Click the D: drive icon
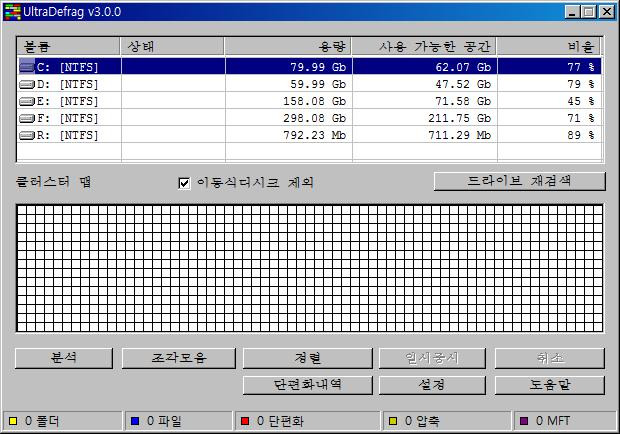Screen dimensions: 620x434 click(27, 84)
